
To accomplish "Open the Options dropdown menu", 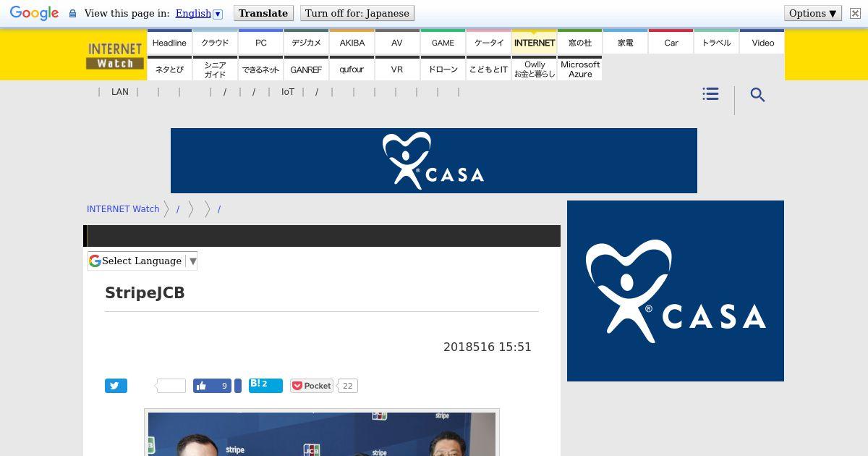I will point(813,13).
